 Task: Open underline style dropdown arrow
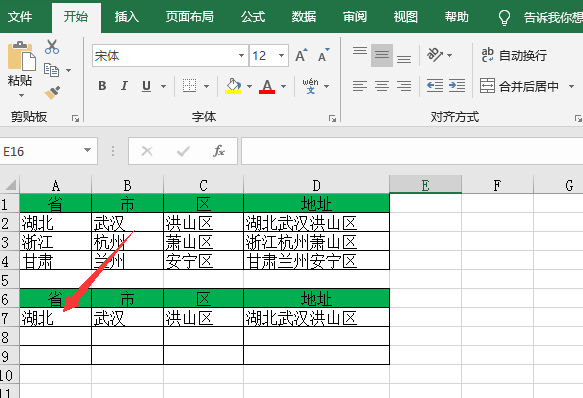click(x=163, y=86)
